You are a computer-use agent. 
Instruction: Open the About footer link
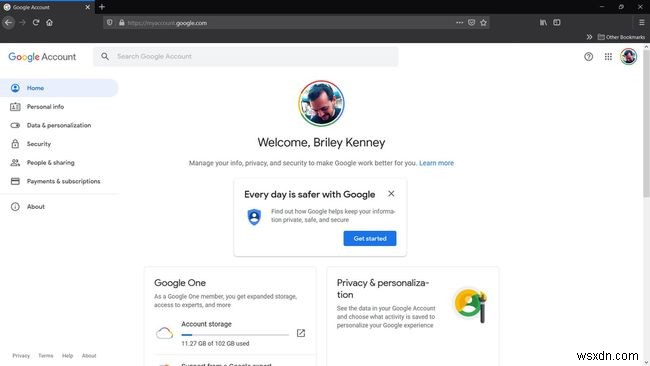coord(89,356)
